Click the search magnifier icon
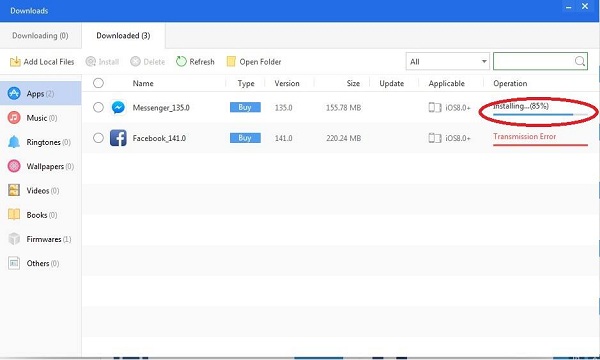Screen dimensions: 600x360 [x=580, y=61]
